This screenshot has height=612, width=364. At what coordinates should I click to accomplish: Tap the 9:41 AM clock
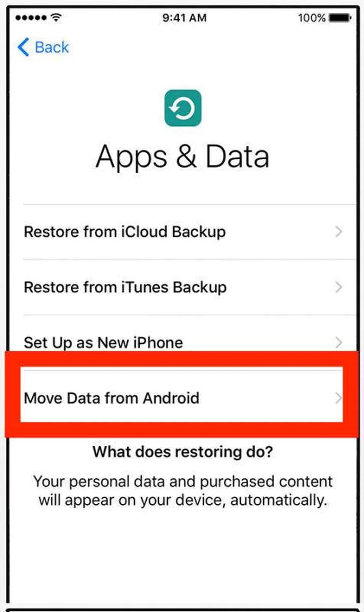click(184, 17)
